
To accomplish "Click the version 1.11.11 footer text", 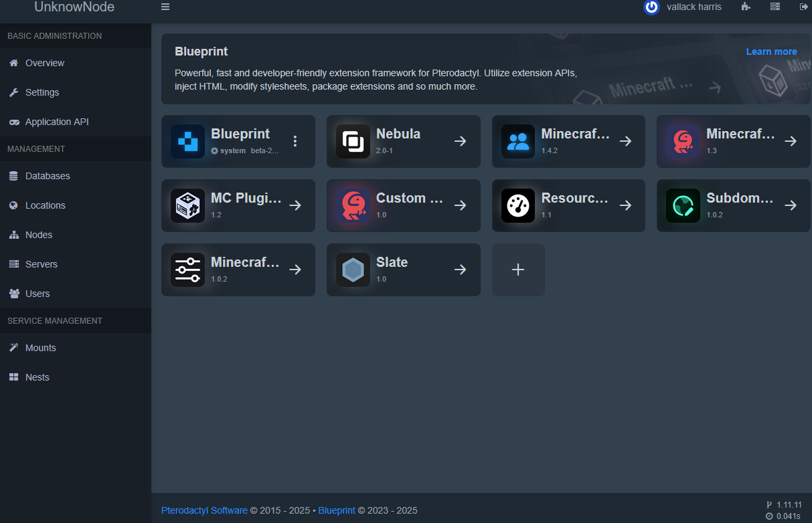I will (x=789, y=505).
